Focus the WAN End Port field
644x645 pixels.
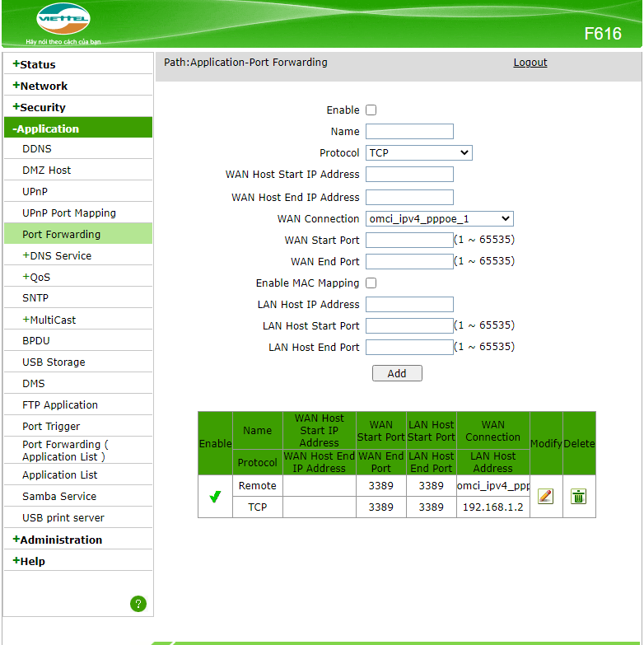[409, 262]
